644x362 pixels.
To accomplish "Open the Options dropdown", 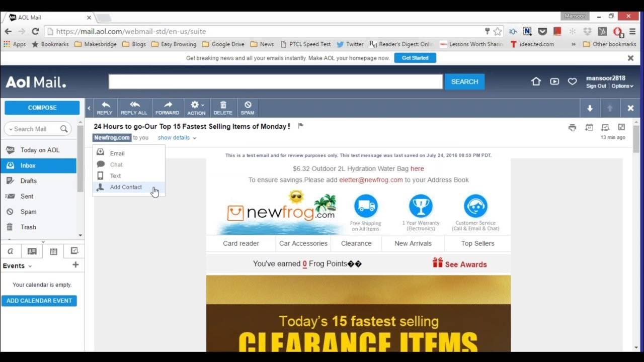I will [622, 86].
